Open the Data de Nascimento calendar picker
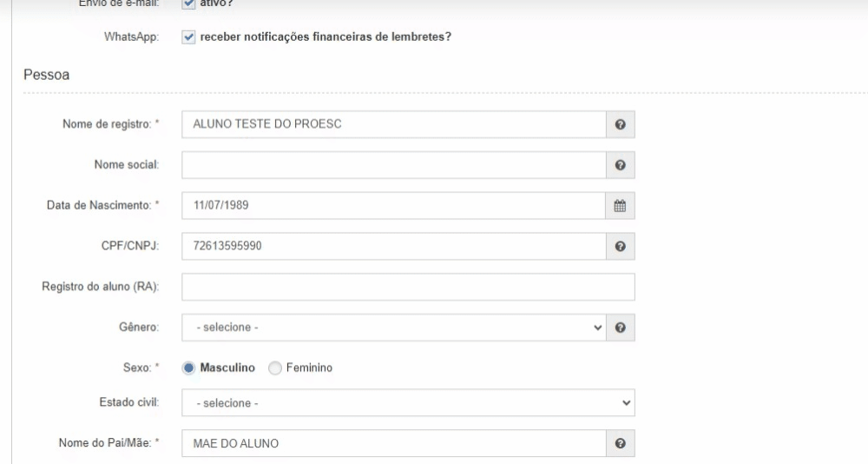Viewport: 868px width, 464px height. pos(620,206)
